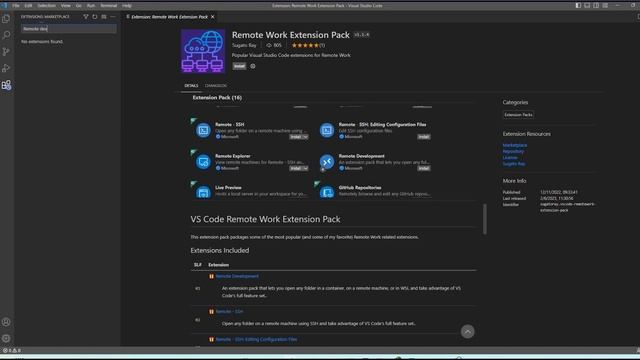Open Remote - SSH: Editing Configuration Files table link
Screen dimensions: 640x360
point(256,339)
